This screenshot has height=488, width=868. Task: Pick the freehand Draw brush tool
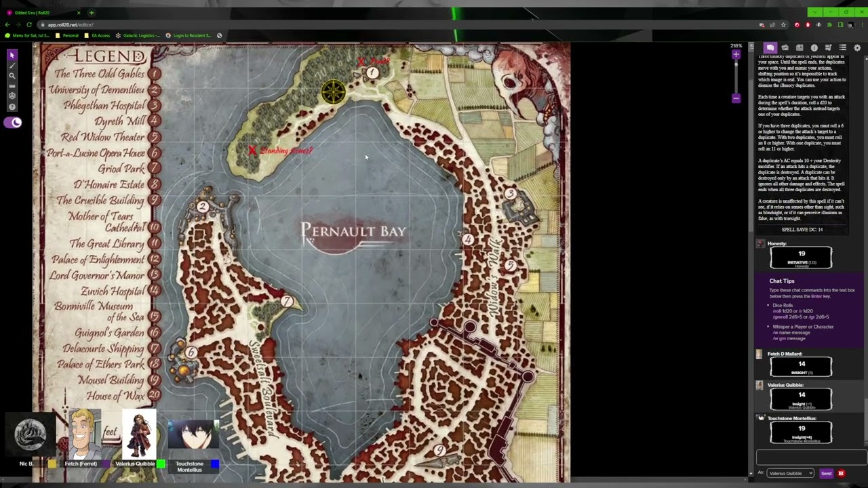pyautogui.click(x=12, y=65)
